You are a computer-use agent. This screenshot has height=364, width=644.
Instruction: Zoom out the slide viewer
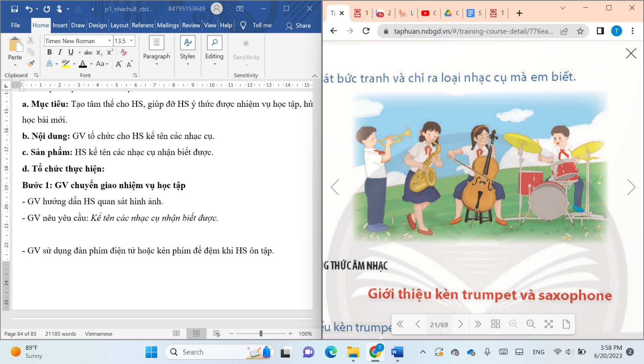(531, 324)
